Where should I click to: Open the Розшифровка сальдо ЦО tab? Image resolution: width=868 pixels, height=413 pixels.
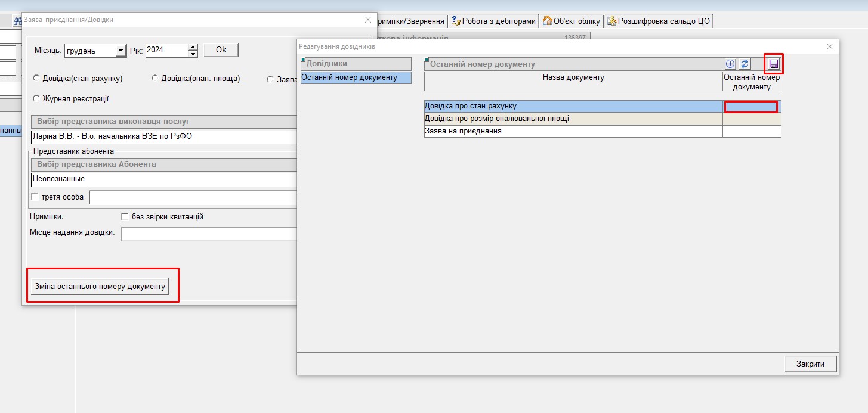[659, 21]
